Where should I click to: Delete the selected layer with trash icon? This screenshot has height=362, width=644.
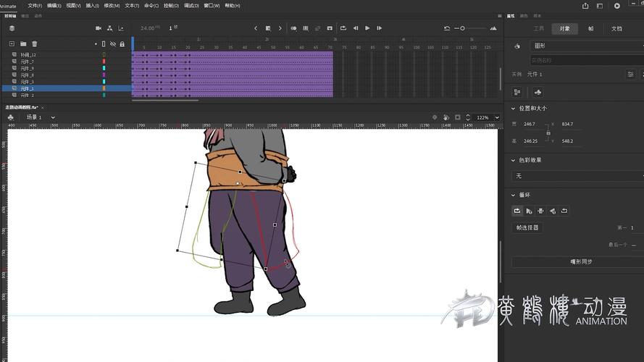[x=35, y=44]
